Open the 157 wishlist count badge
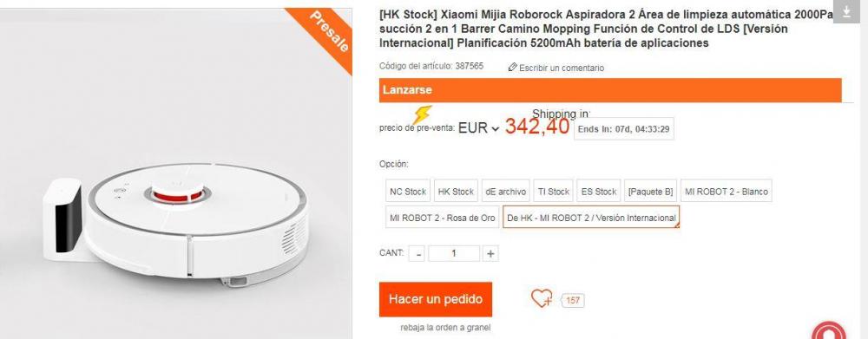The height and width of the screenshot is (339, 868). (573, 300)
